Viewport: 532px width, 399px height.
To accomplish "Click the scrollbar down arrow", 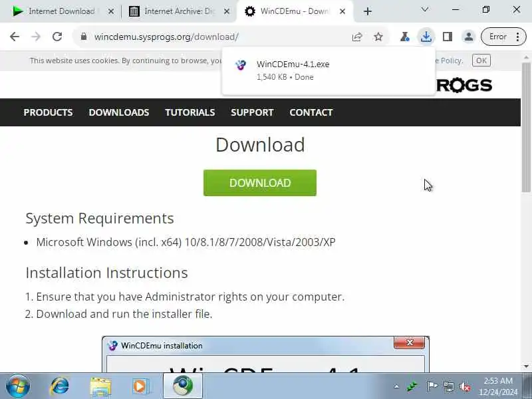I will tap(526, 366).
